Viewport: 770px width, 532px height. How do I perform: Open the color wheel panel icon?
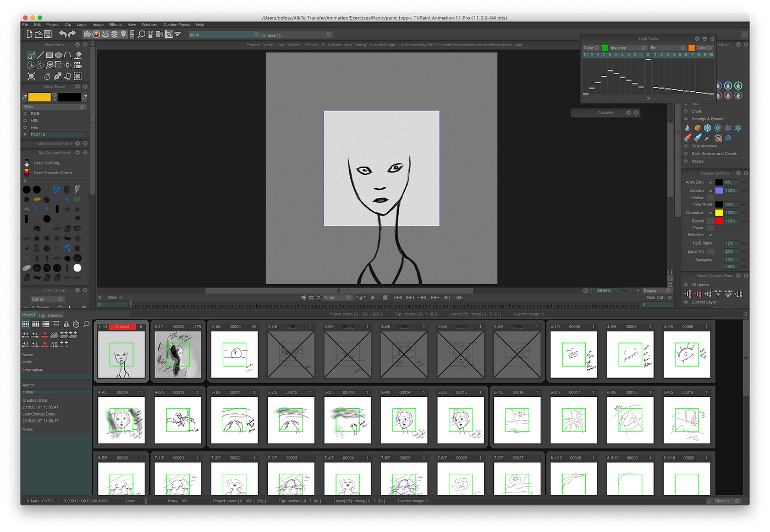[96, 34]
